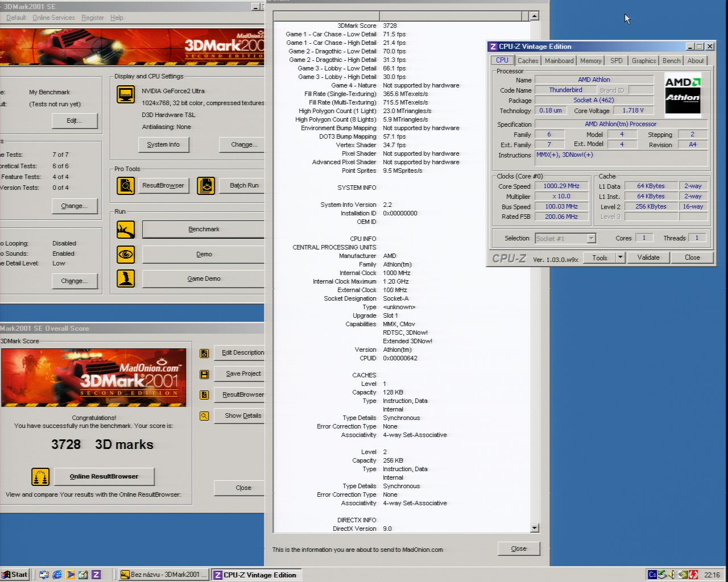Click the Demo button in Run section

pos(203,254)
